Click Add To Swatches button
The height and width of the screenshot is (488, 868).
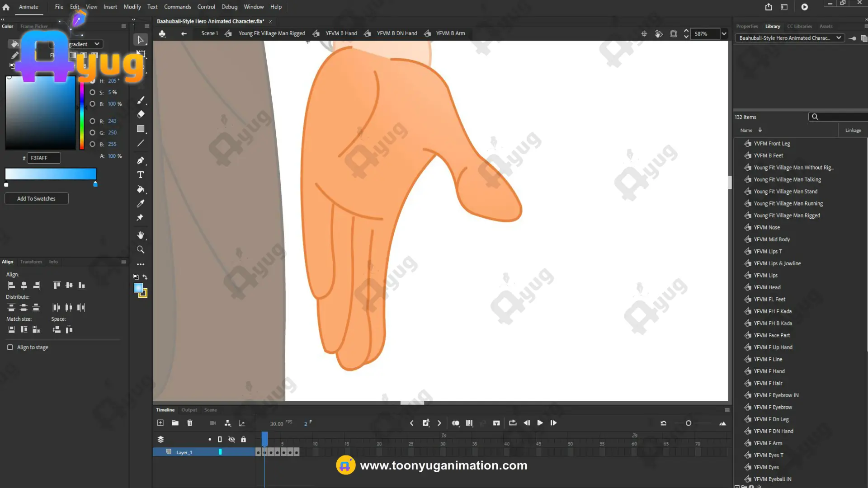coord(36,198)
